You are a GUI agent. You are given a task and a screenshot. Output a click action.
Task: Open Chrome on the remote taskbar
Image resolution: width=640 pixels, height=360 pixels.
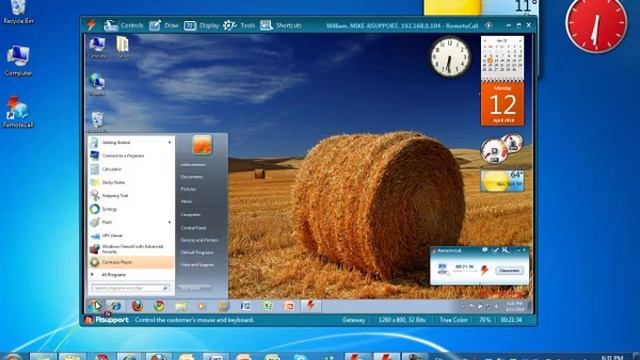coord(159,306)
